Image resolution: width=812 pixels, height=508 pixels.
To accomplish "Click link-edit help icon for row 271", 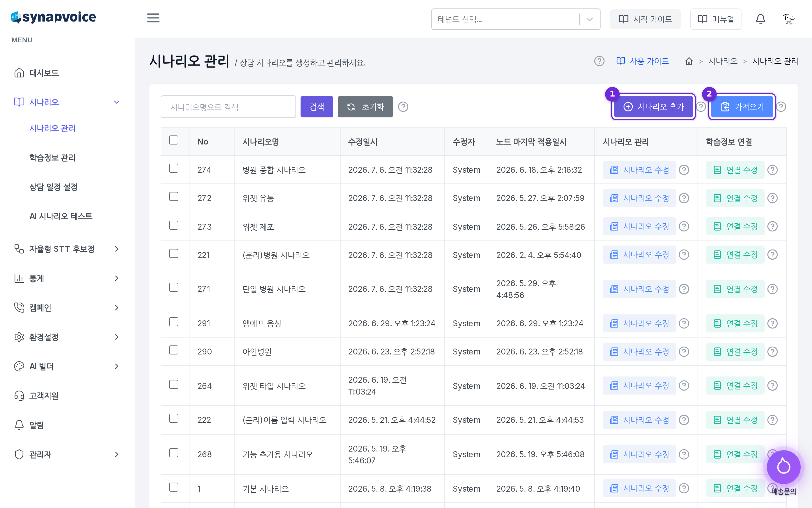I will pyautogui.click(x=773, y=289).
